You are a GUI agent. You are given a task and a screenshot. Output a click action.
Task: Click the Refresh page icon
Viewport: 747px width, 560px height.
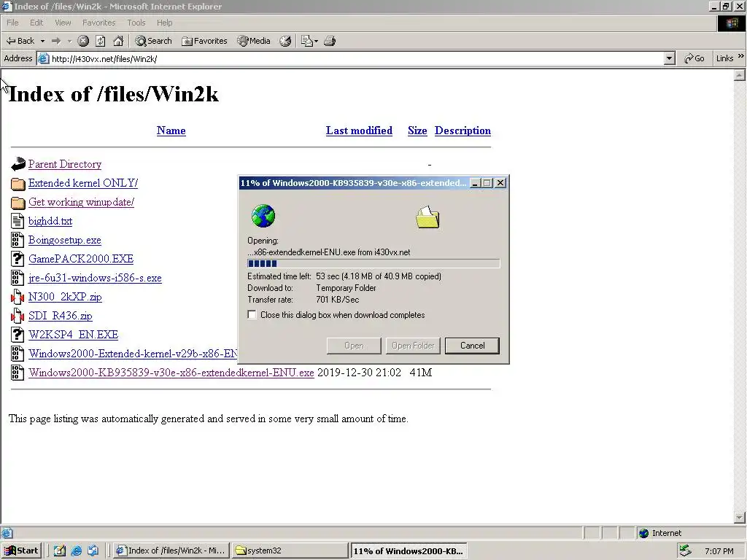tap(101, 41)
